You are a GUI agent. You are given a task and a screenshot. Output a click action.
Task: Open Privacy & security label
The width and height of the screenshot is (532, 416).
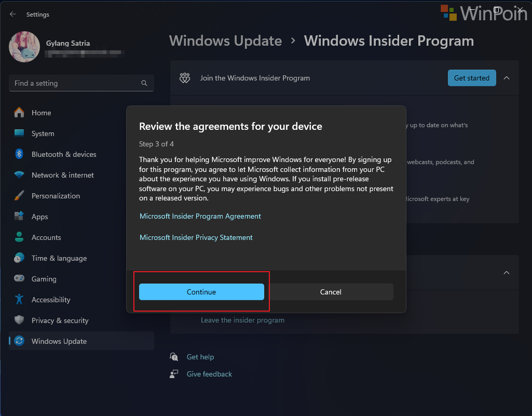pos(60,320)
